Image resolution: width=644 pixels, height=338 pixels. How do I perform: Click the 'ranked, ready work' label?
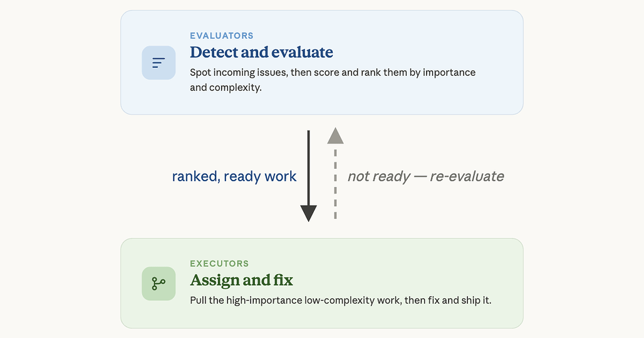[x=234, y=176]
